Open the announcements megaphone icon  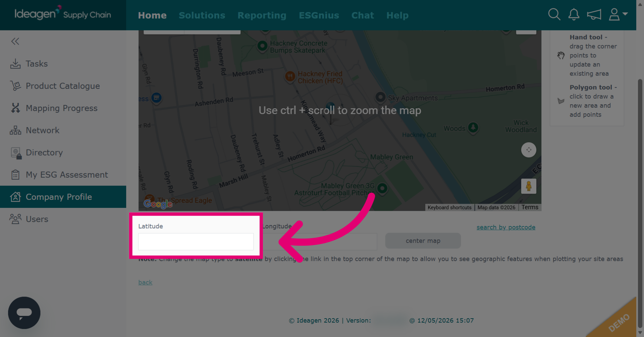tap(594, 14)
